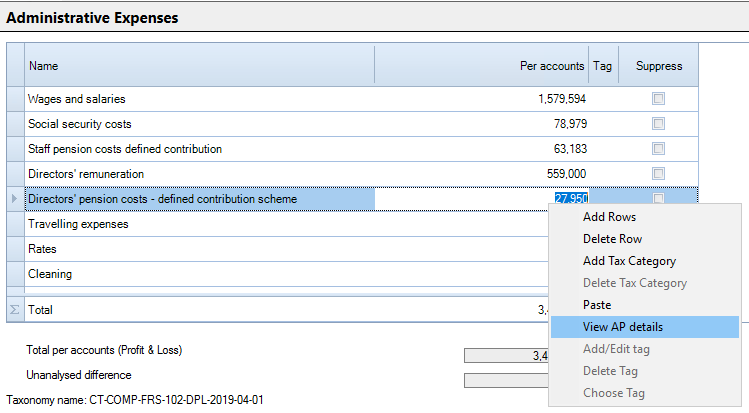Viewport: 749px width, 413px height.
Task: Click the current row arrow indicator
Action: (x=14, y=199)
